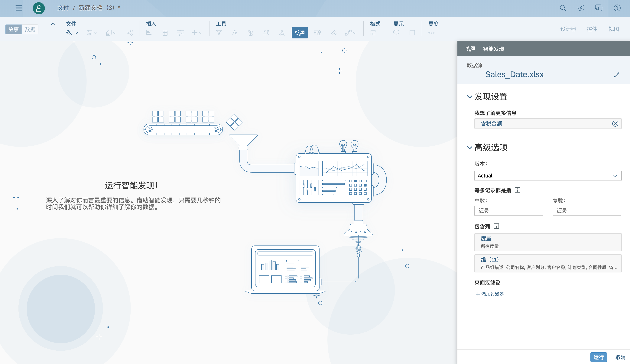This screenshot has height=364, width=630.
Task: Click the linked analysis triangle icon
Action: click(x=282, y=33)
